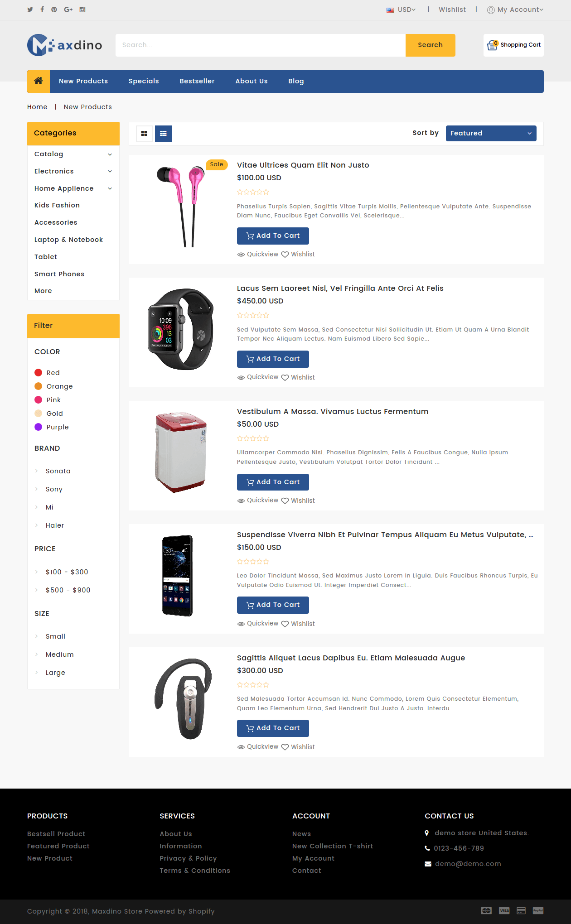Open the Sort by Featured dropdown

[491, 133]
